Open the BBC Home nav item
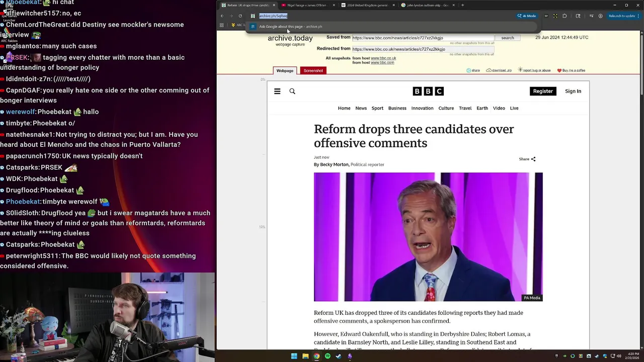644x362 pixels. pos(344,108)
